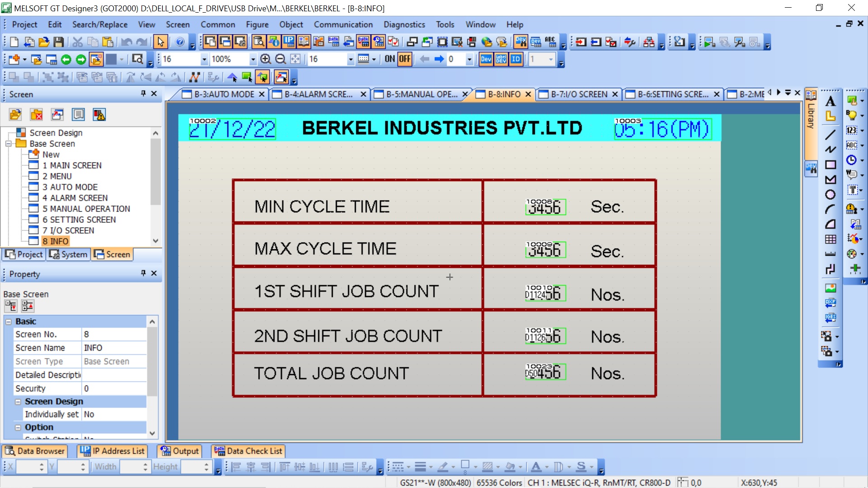Image resolution: width=868 pixels, height=488 pixels.
Task: Click the Zoom In magnifier icon
Action: [266, 59]
